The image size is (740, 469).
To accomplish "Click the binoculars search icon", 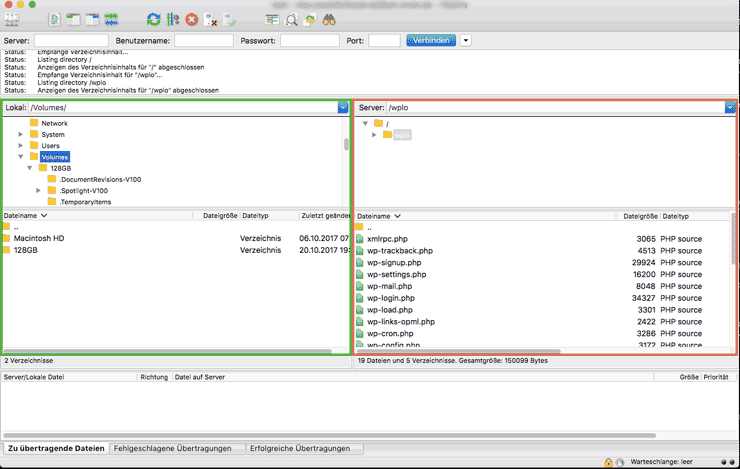I will tap(329, 19).
